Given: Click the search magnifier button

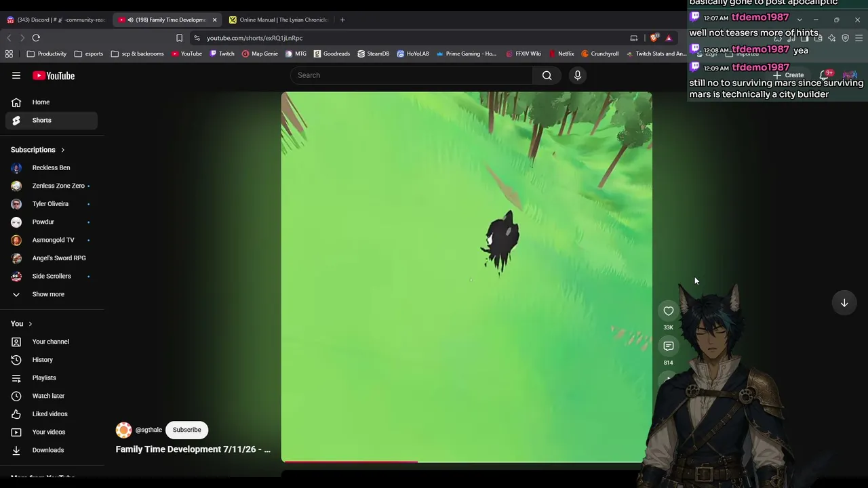Looking at the screenshot, I should coord(547,75).
